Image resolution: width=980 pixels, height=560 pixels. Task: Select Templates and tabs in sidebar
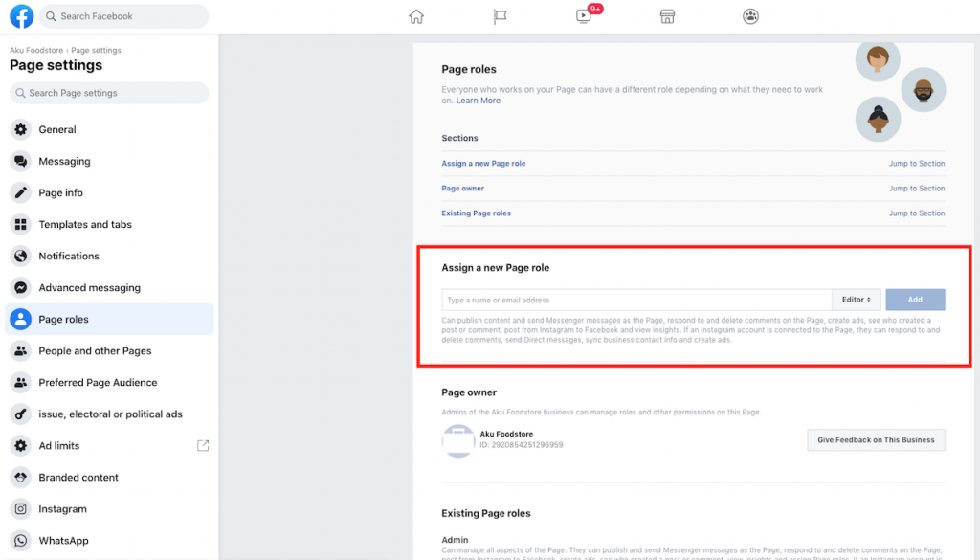tap(109, 224)
